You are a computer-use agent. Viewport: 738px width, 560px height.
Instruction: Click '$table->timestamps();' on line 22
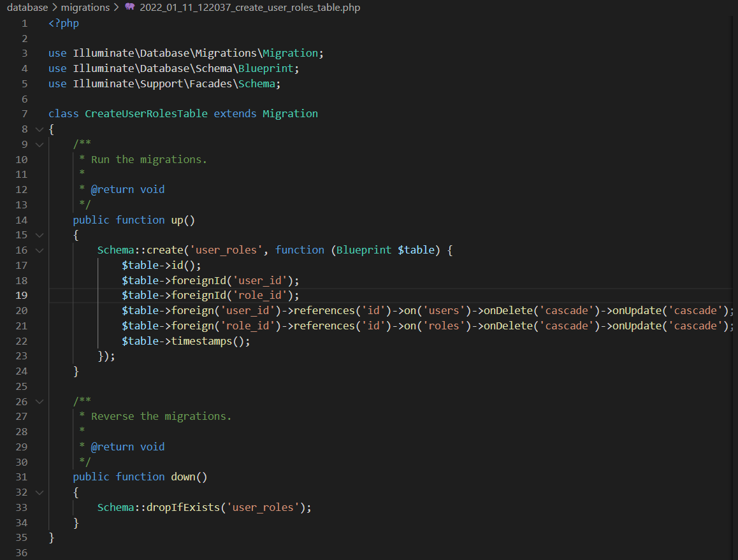pos(186,341)
